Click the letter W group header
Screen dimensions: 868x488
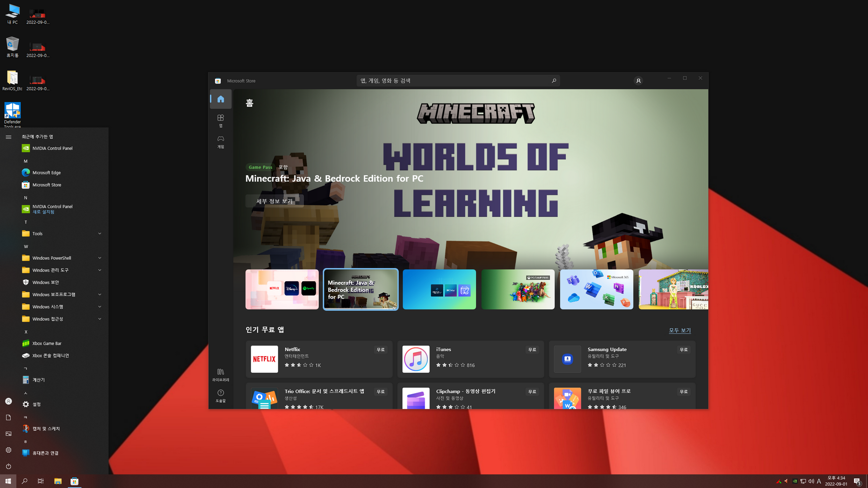26,246
